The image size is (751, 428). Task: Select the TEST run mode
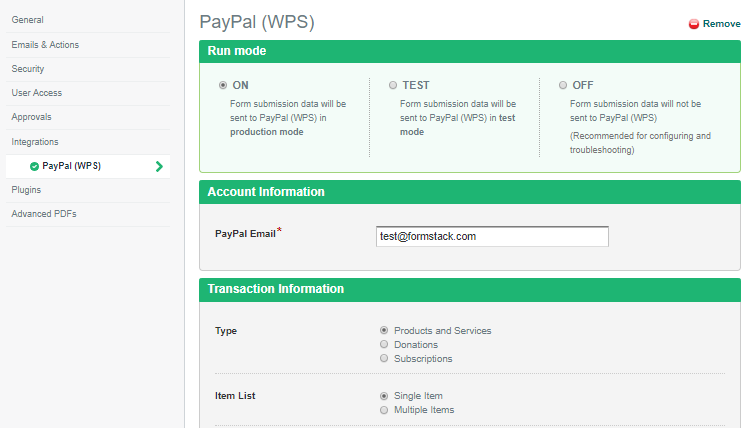pos(393,85)
